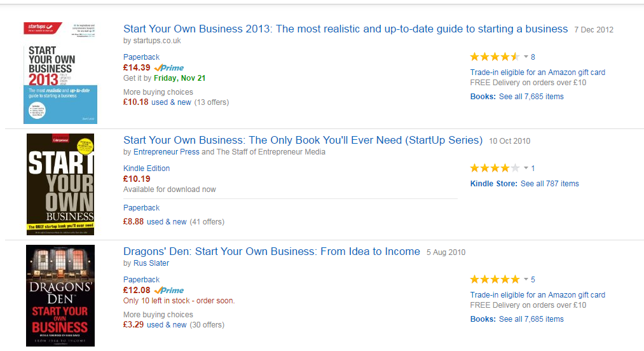Screen dimensions: 644x351
Task: Click the 4.5-star rating of first book
Action: pyautogui.click(x=495, y=57)
